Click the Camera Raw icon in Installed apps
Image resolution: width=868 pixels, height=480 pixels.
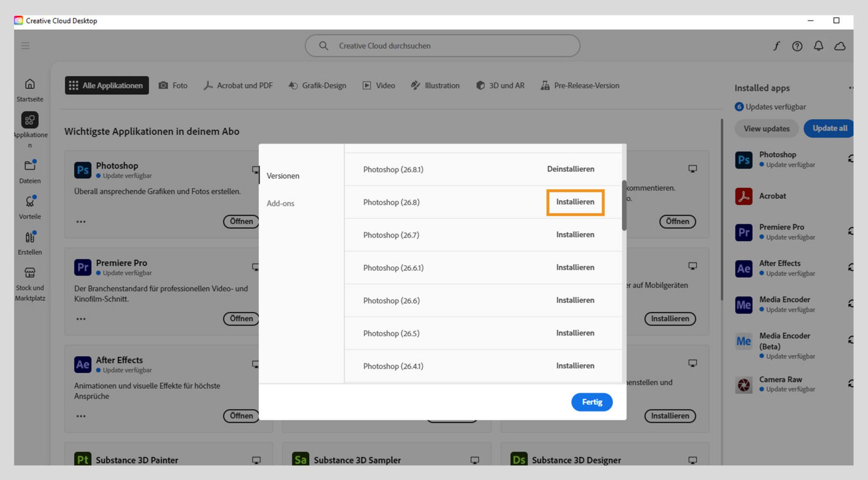[x=744, y=385]
